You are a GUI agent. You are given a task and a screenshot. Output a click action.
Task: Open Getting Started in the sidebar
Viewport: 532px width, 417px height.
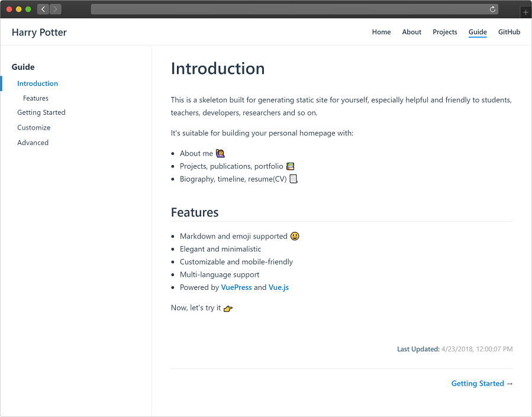pyautogui.click(x=41, y=112)
